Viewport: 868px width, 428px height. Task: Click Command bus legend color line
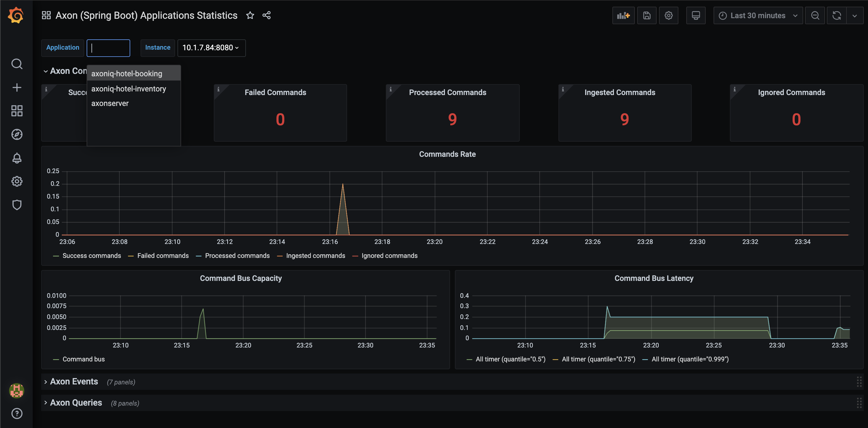click(x=56, y=359)
